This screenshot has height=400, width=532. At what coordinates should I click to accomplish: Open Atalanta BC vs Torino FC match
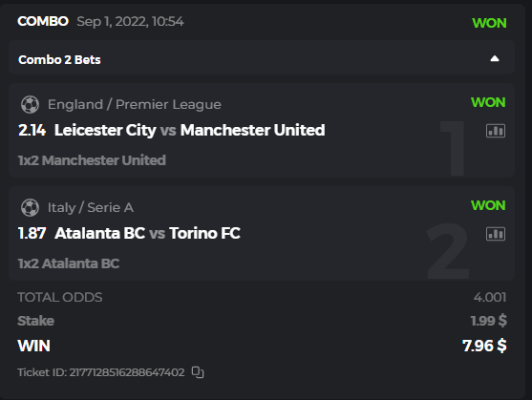coord(147,233)
